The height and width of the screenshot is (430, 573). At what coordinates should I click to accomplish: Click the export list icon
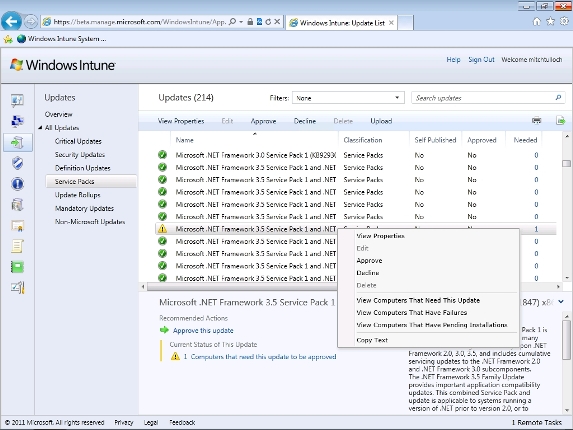[x=560, y=121]
